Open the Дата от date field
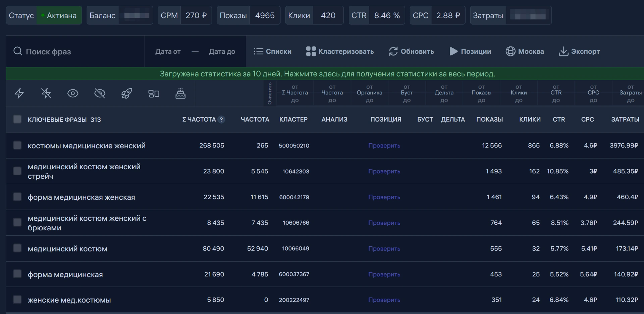This screenshot has height=314, width=644. (168, 51)
